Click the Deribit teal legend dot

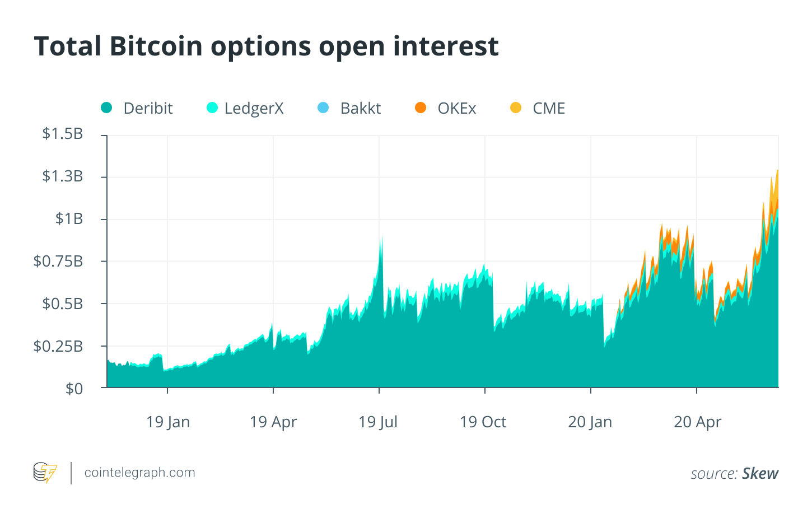tap(106, 108)
